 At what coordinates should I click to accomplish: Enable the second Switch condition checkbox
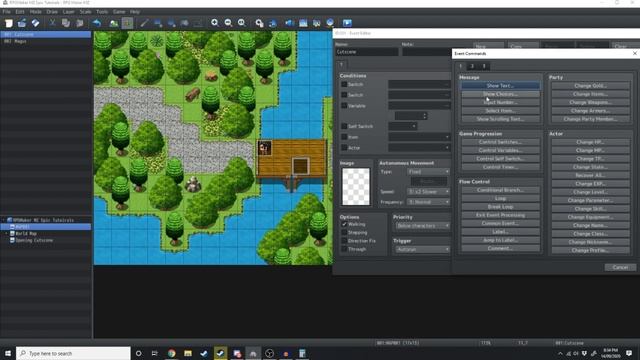(x=344, y=95)
